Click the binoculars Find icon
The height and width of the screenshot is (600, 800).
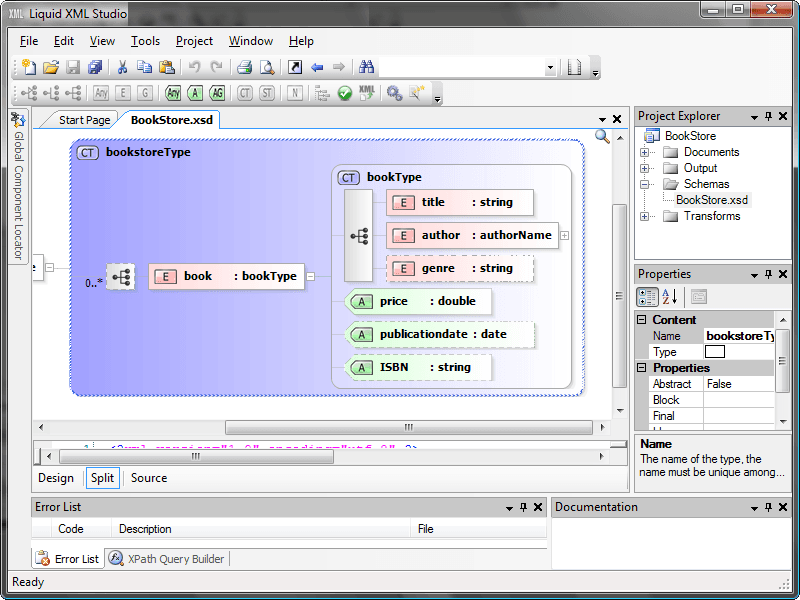[366, 67]
